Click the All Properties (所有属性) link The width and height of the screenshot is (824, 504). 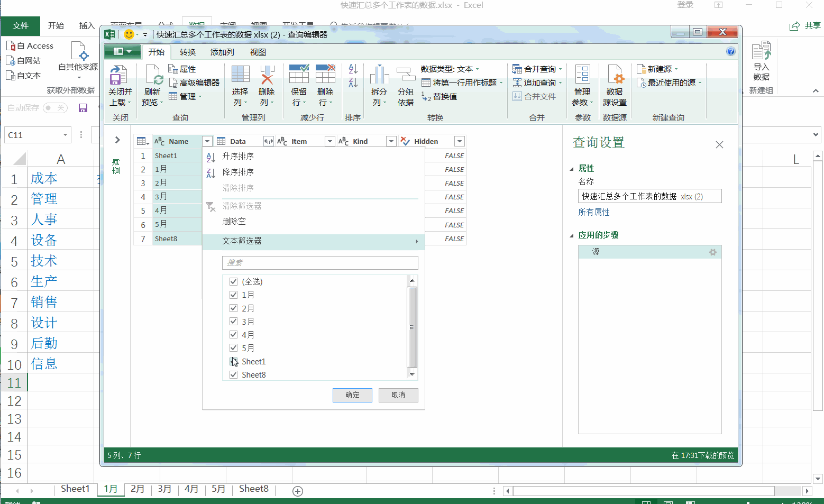click(594, 212)
